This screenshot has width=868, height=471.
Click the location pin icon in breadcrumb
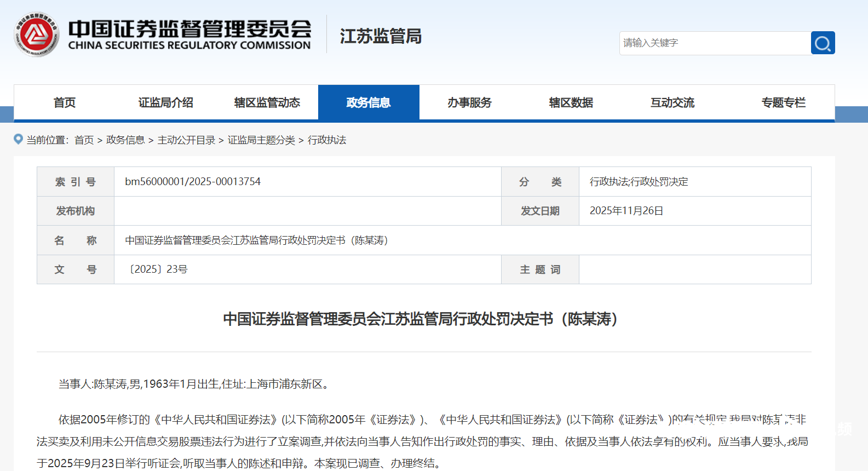point(18,140)
